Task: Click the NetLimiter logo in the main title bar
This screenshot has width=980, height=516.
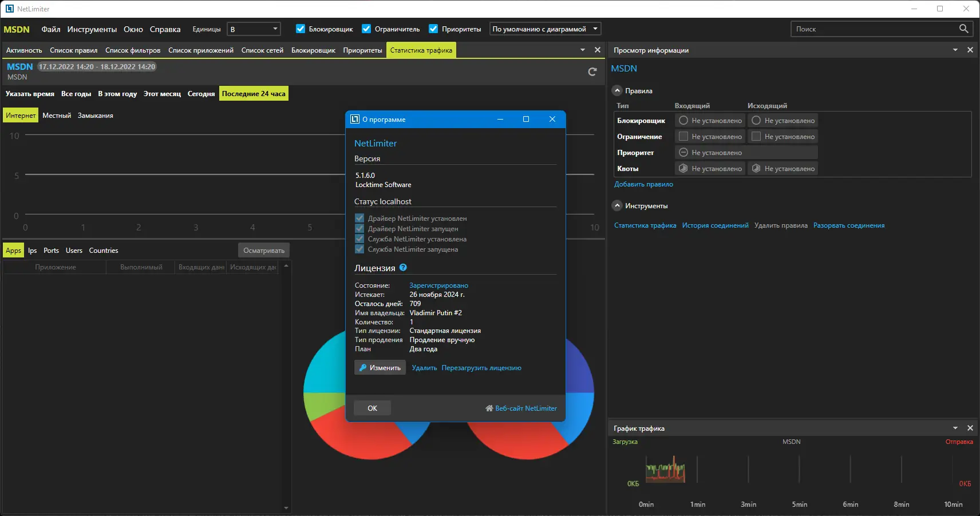Action: coord(10,9)
